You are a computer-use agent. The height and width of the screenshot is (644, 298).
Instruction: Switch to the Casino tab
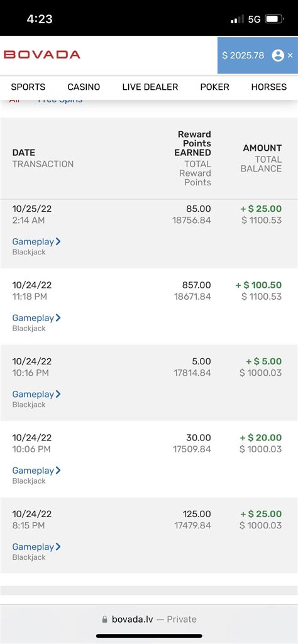(84, 87)
